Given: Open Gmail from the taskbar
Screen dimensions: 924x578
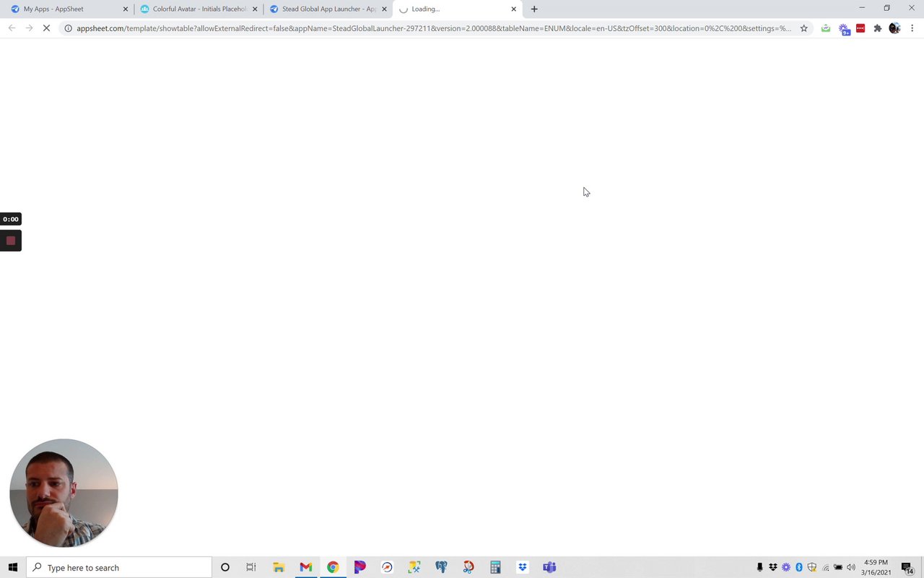Looking at the screenshot, I should [306, 567].
